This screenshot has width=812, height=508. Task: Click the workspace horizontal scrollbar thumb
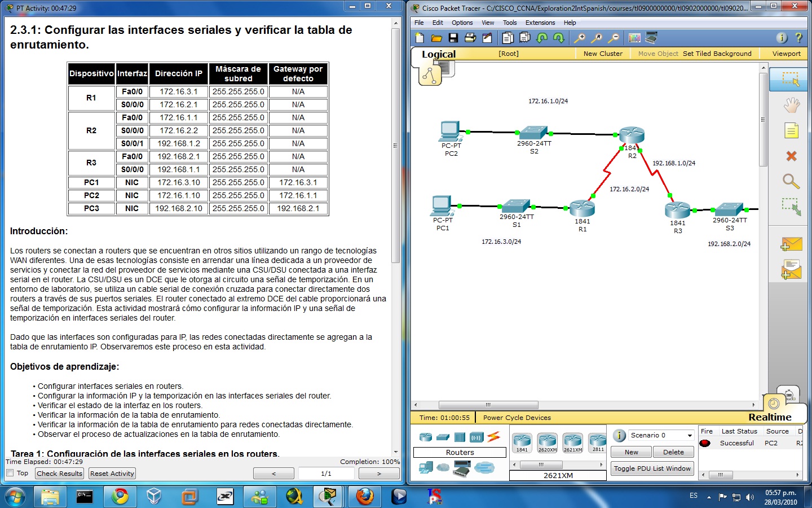[x=488, y=405]
